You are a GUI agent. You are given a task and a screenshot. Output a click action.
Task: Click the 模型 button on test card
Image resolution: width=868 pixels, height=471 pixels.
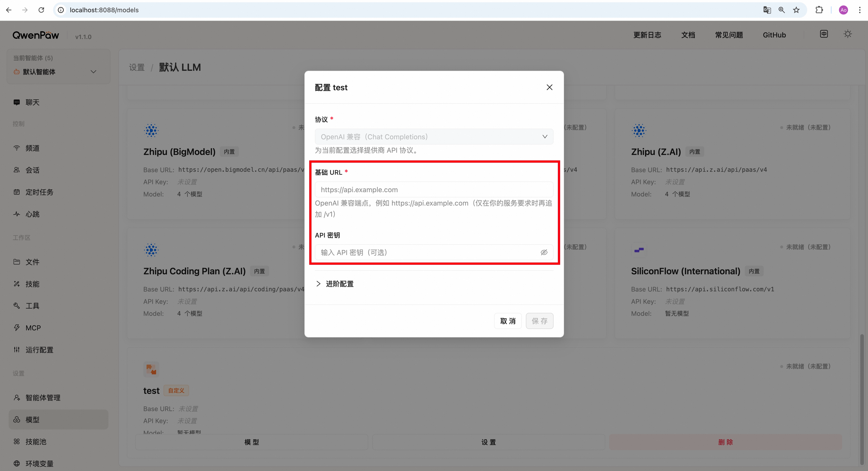[252, 442]
